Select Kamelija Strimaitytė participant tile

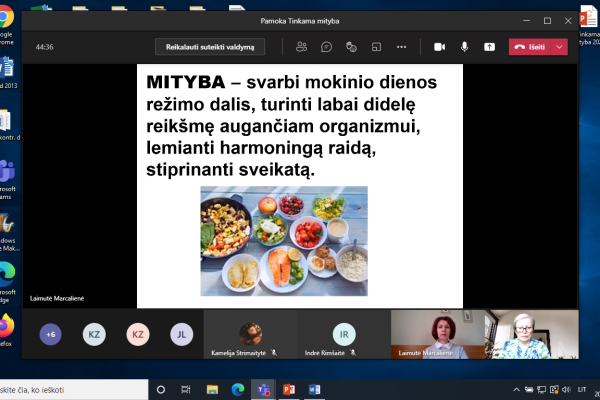tap(250, 334)
